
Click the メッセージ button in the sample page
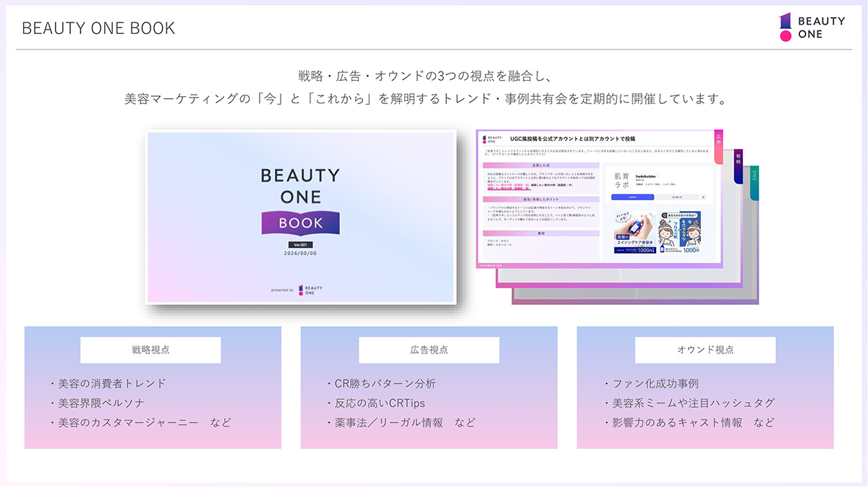677,197
